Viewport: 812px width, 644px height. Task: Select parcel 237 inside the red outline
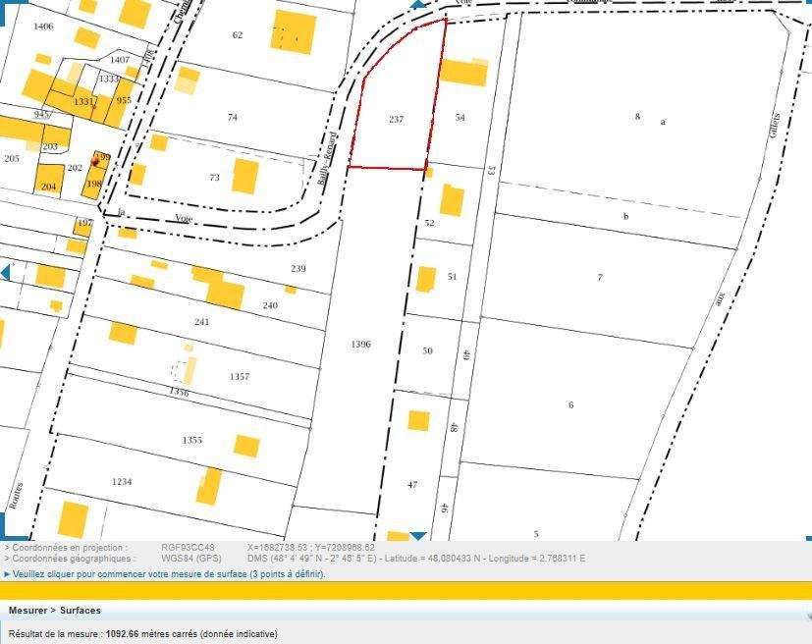pos(396,119)
